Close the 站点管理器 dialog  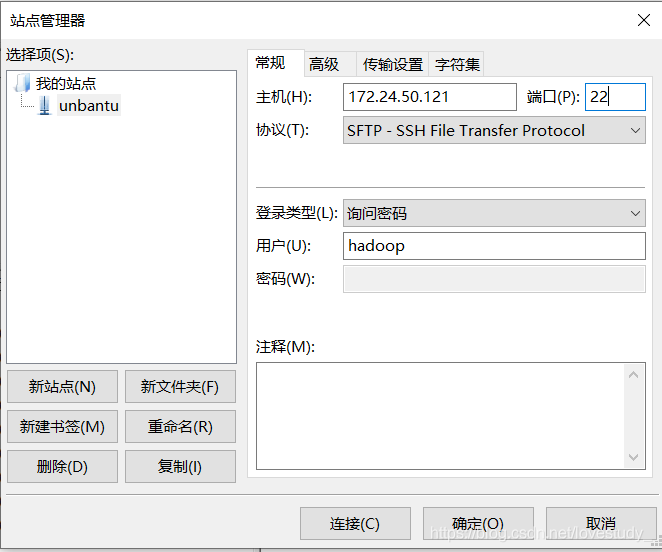pyautogui.click(x=644, y=20)
